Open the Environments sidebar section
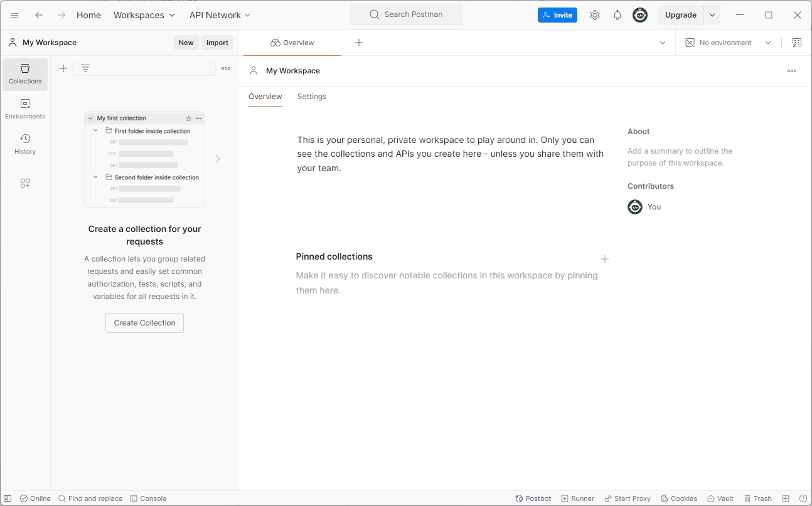This screenshot has height=506, width=812. [25, 109]
